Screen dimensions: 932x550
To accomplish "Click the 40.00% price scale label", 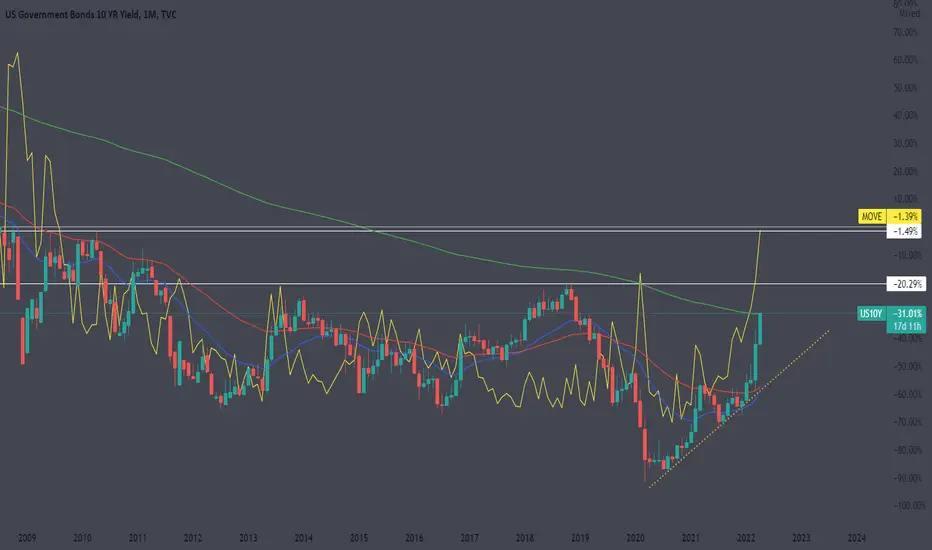I will [x=905, y=115].
